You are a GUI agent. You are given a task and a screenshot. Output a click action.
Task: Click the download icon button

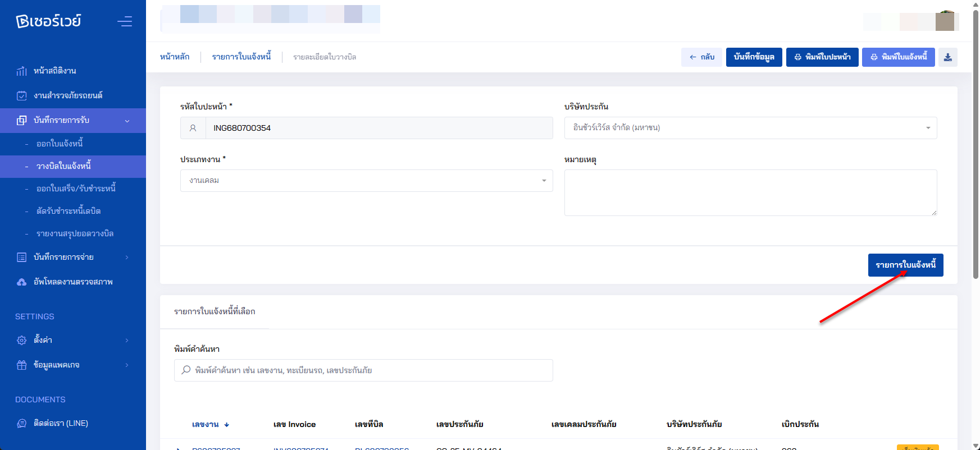947,57
